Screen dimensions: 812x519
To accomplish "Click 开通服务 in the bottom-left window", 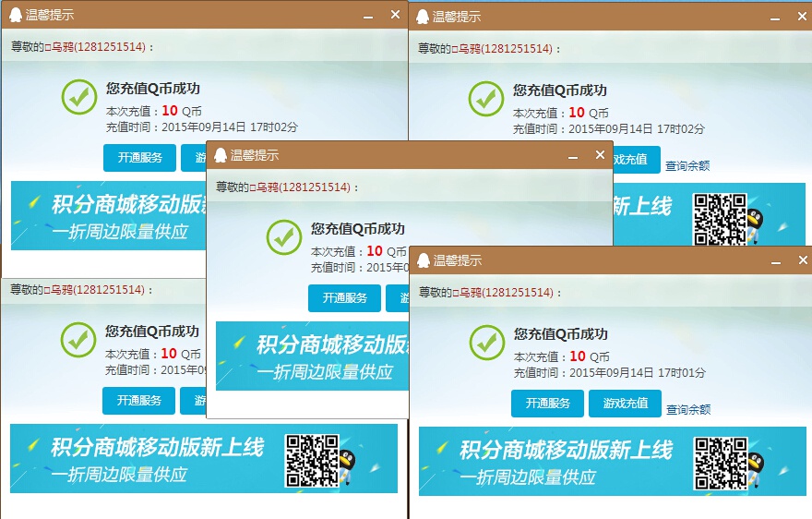I will [x=138, y=401].
